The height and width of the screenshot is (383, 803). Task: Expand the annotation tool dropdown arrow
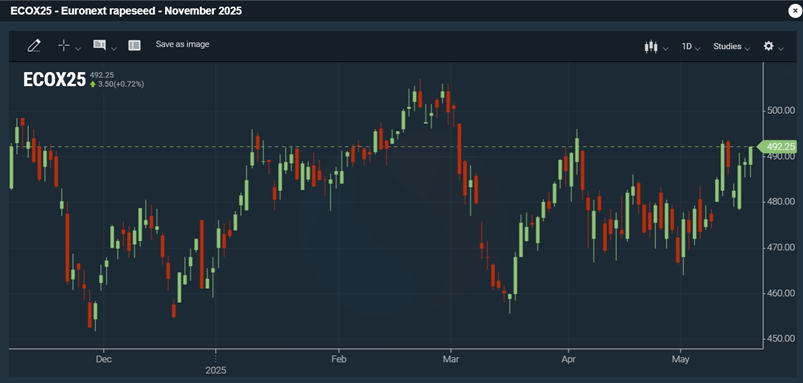(x=114, y=49)
